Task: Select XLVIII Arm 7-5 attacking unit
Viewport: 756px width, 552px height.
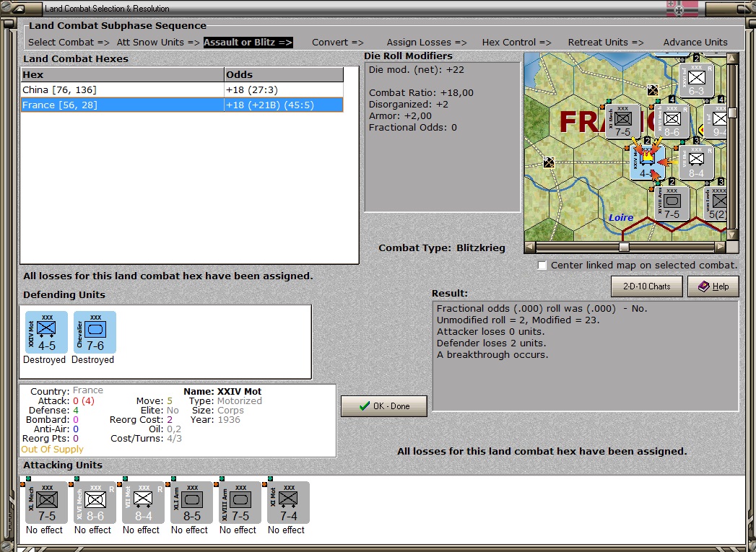Action: pyautogui.click(x=240, y=502)
